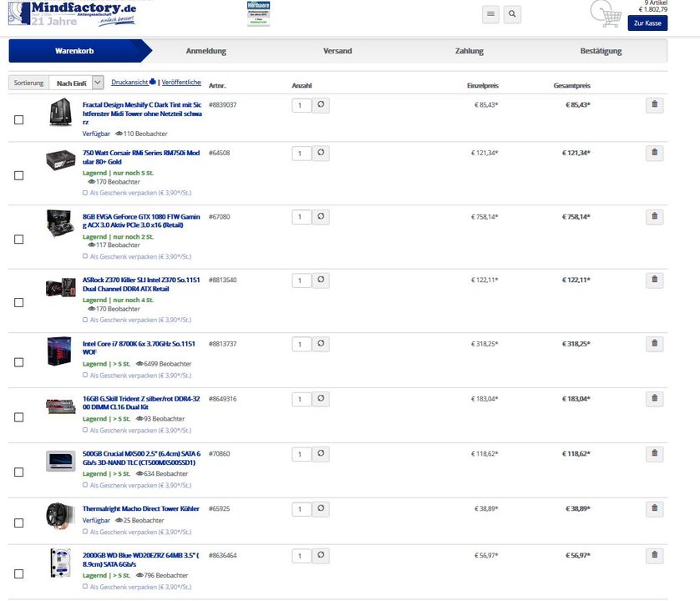Edit quantity field for Fractal Design case
This screenshot has width=700, height=601.
301,106
